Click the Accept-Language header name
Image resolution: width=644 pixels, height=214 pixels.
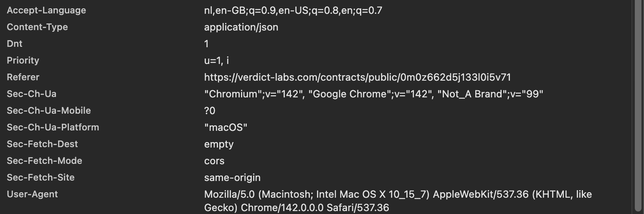tap(46, 10)
